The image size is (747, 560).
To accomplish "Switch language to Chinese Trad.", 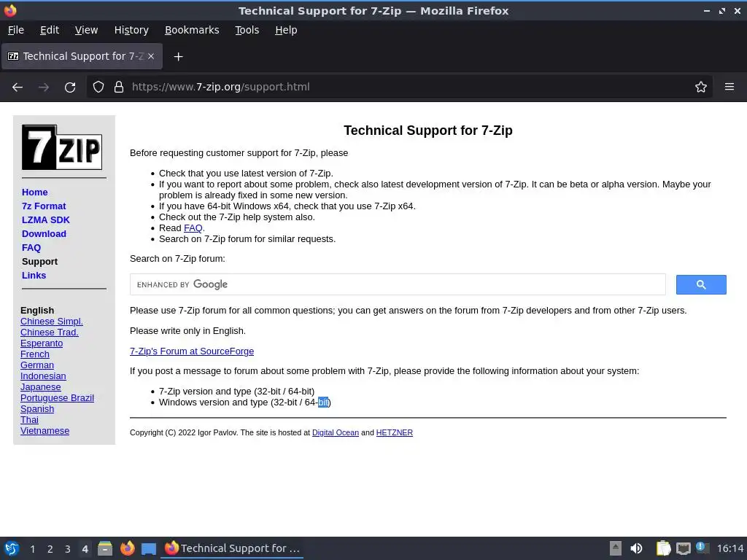I will (x=50, y=332).
